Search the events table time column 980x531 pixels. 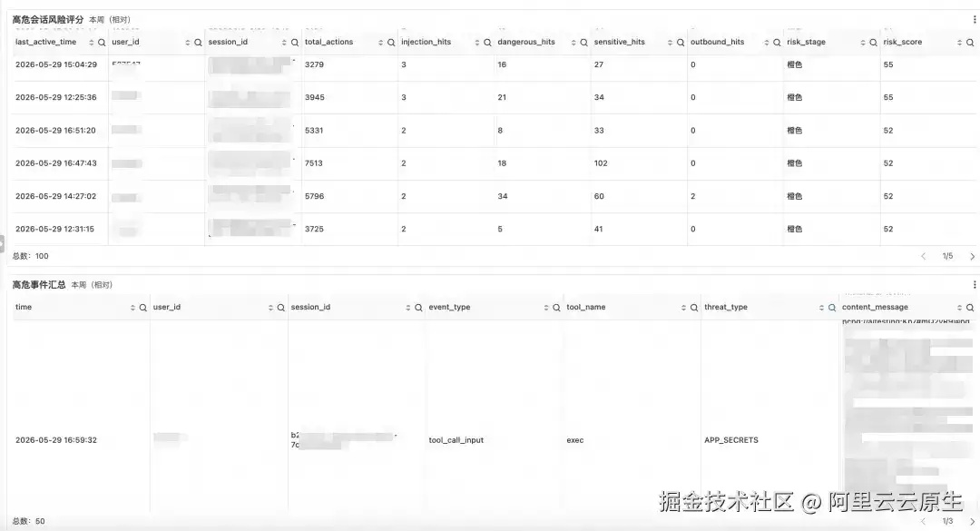click(142, 308)
